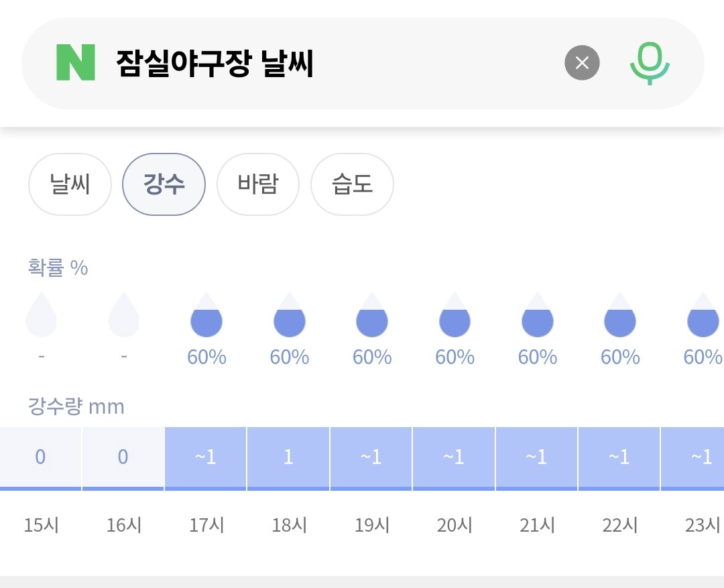Screen dimensions: 724x588
Task: Select the ~1 precipitation cell at 21시
Action: (x=536, y=458)
